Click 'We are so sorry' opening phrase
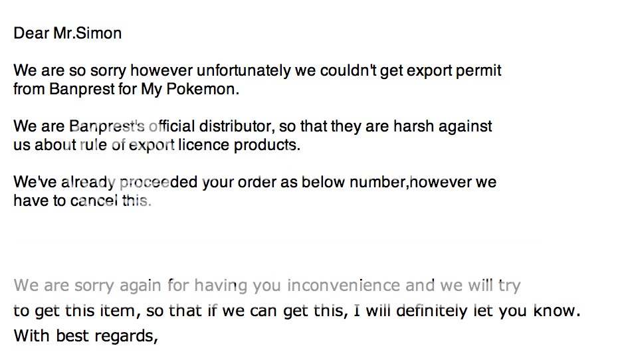 [70, 71]
